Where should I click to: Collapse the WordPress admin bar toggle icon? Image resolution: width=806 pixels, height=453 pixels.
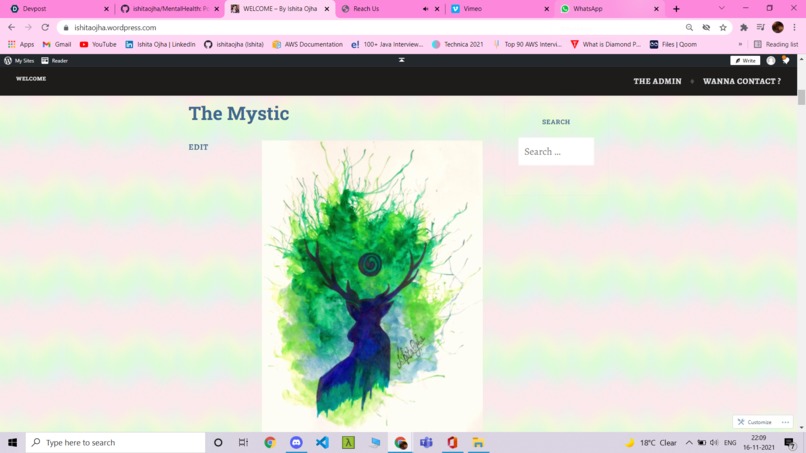401,60
